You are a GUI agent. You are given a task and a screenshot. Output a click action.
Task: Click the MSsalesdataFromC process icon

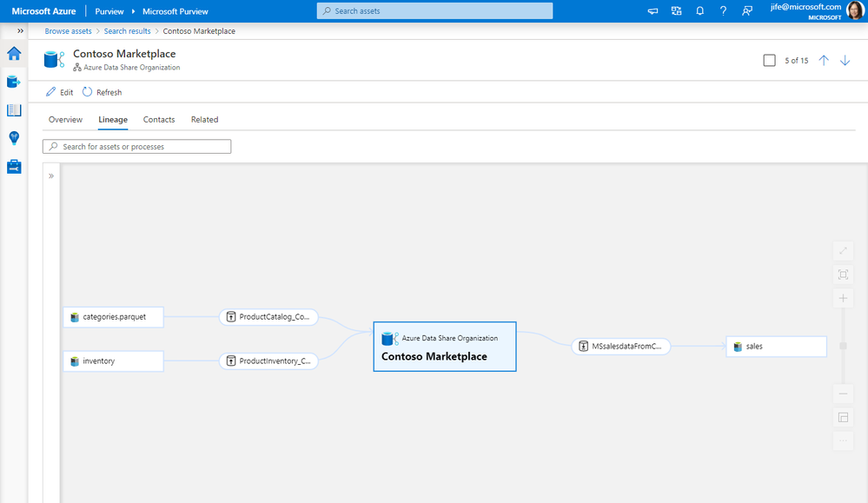[x=584, y=347]
